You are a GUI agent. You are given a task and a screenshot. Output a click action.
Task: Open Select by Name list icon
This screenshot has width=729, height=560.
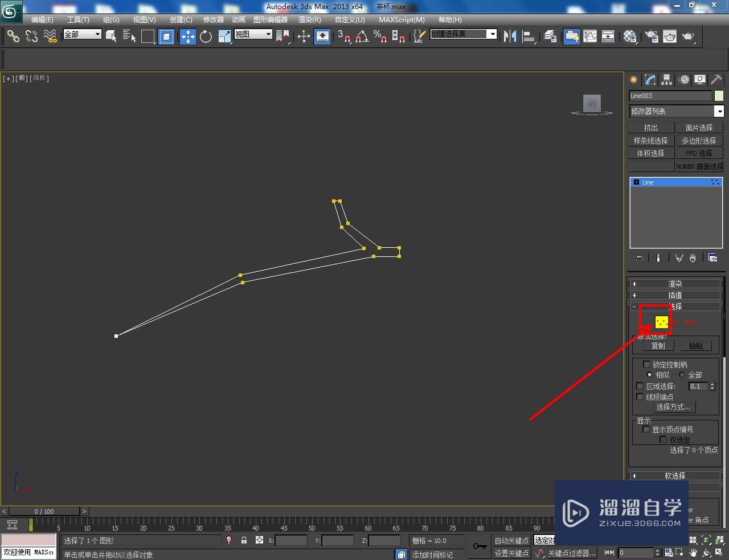click(x=129, y=36)
